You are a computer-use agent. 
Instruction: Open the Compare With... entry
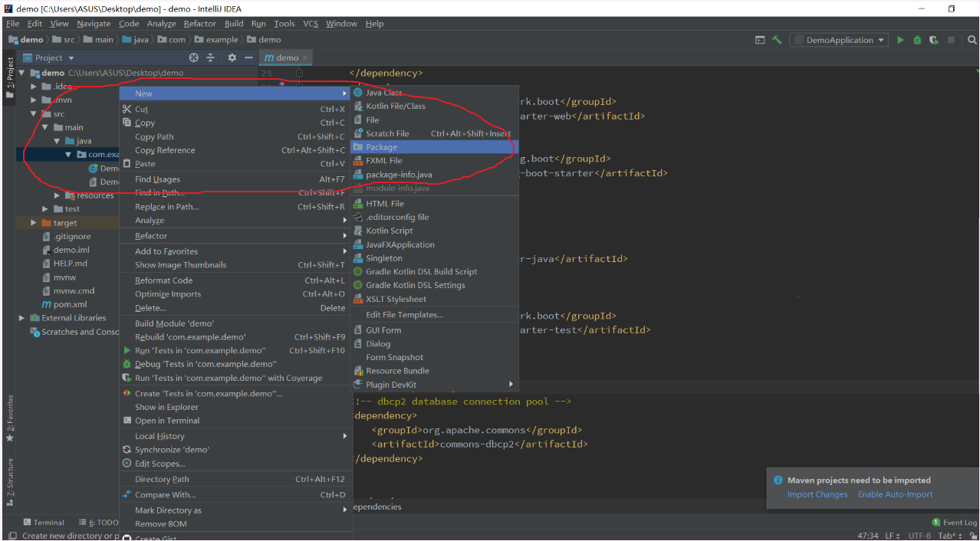[235, 495]
